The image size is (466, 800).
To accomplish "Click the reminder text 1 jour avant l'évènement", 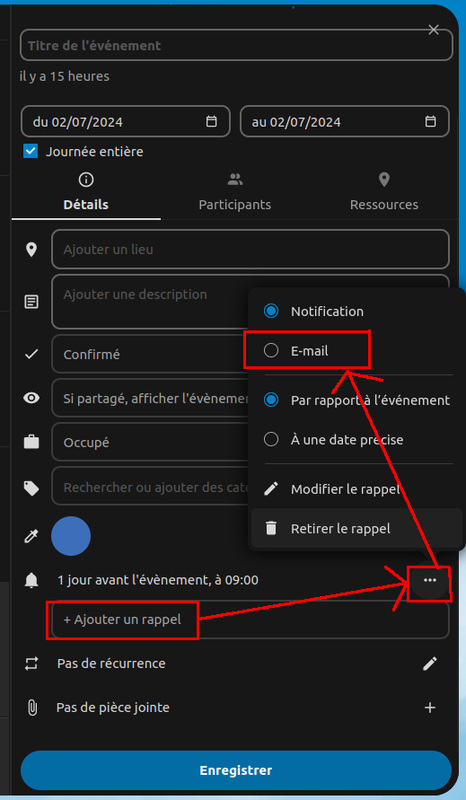I will coord(158,580).
